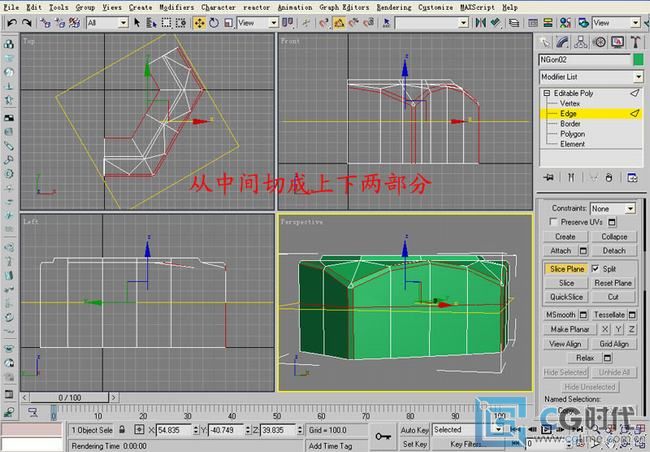Activate the Select and Scale tool
Screen dimensions: 650x452
click(228, 23)
